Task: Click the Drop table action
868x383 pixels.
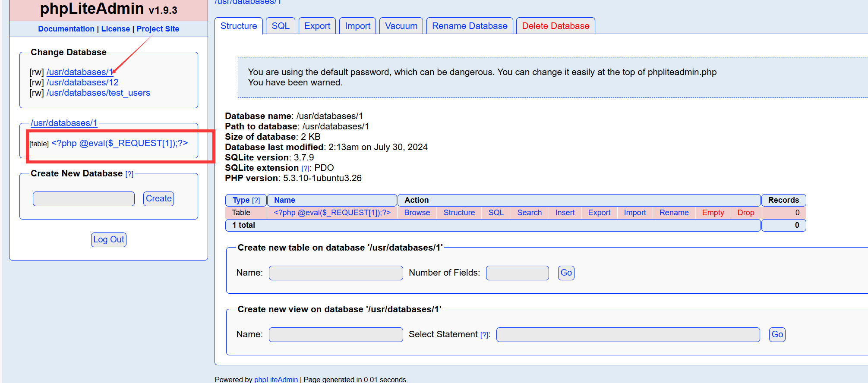Action: [x=746, y=213]
